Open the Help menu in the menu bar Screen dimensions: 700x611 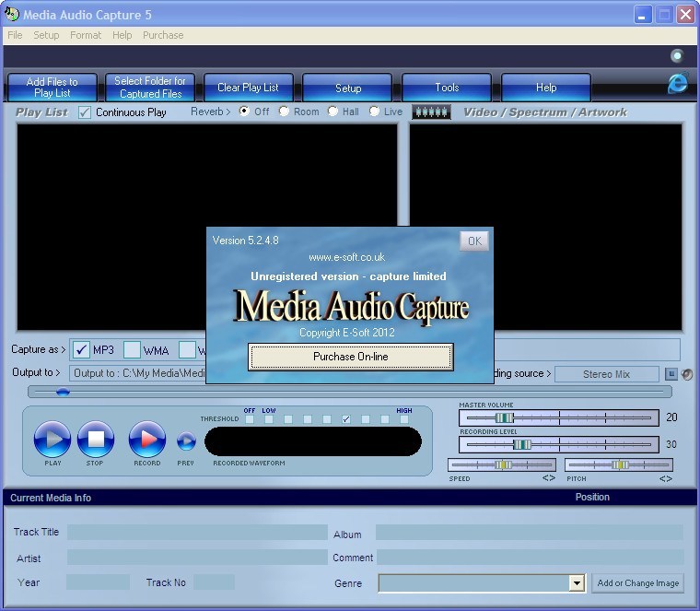point(122,35)
